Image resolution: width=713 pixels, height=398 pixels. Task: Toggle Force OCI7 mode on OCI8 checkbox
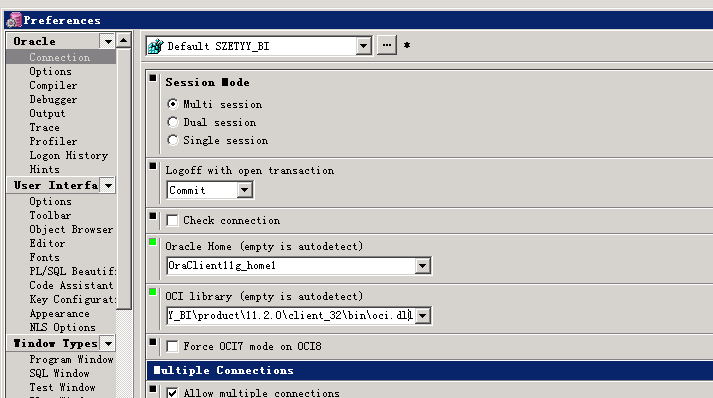pos(172,347)
